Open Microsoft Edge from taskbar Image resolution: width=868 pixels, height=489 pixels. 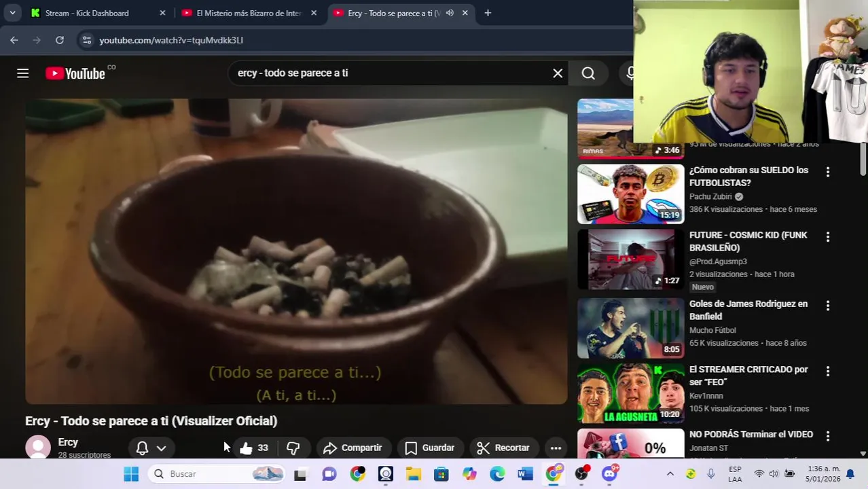point(497,474)
